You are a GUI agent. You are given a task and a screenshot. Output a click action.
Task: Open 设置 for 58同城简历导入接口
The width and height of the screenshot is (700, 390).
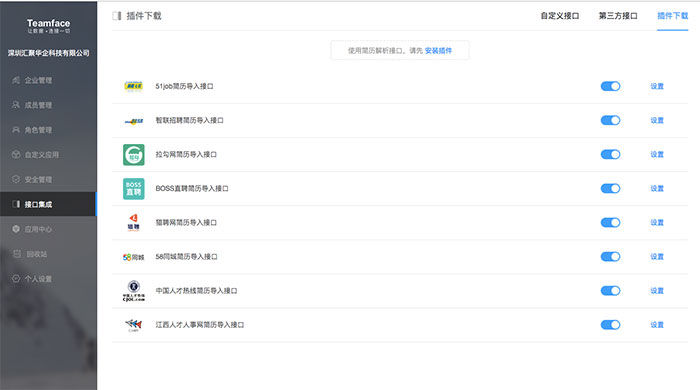(x=657, y=257)
